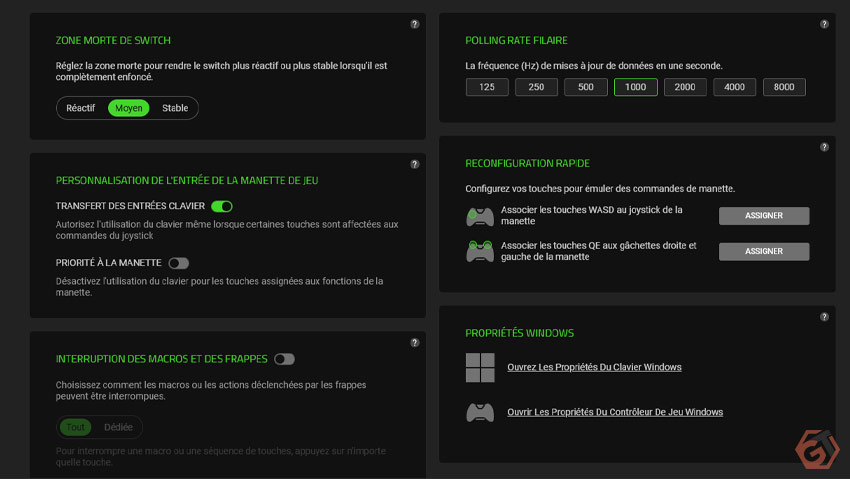
Task: Set polling rate to 4000 Hz
Action: coord(734,87)
